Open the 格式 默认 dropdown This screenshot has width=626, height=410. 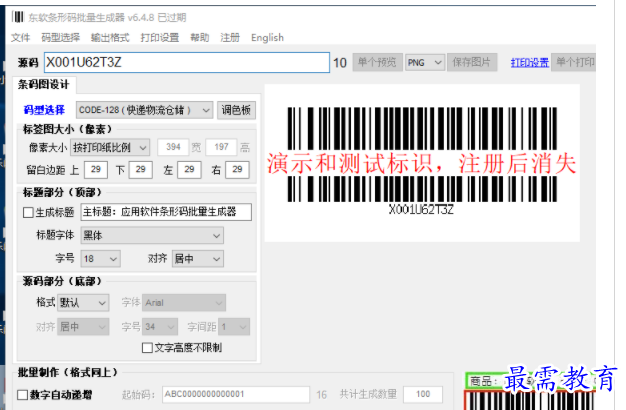click(x=83, y=303)
